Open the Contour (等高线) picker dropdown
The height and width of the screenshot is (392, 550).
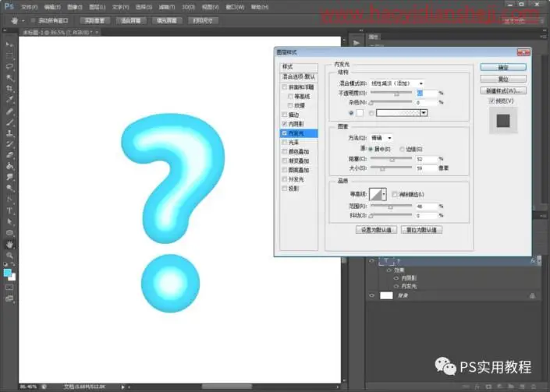pos(384,194)
